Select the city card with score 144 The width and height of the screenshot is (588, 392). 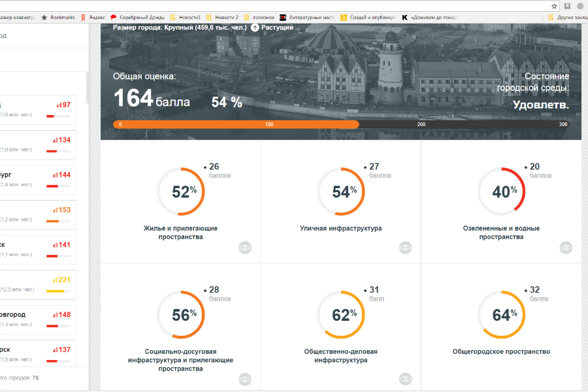pos(37,180)
